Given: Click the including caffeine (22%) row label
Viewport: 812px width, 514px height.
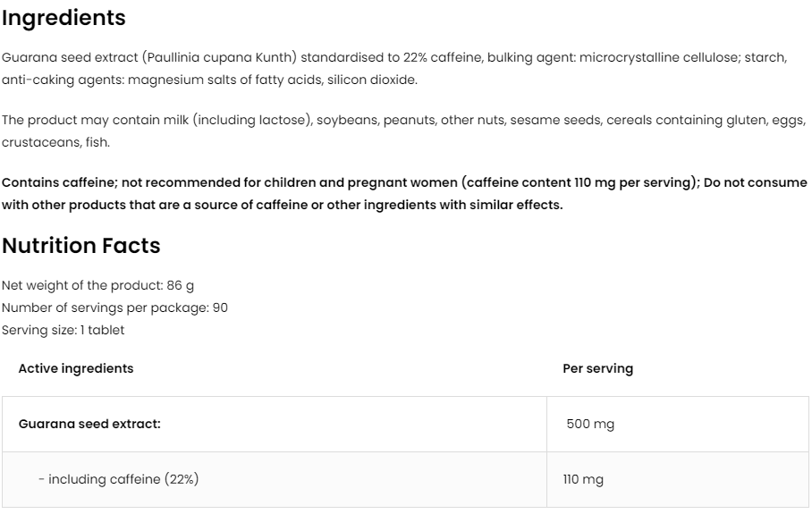Looking at the screenshot, I should tap(118, 479).
